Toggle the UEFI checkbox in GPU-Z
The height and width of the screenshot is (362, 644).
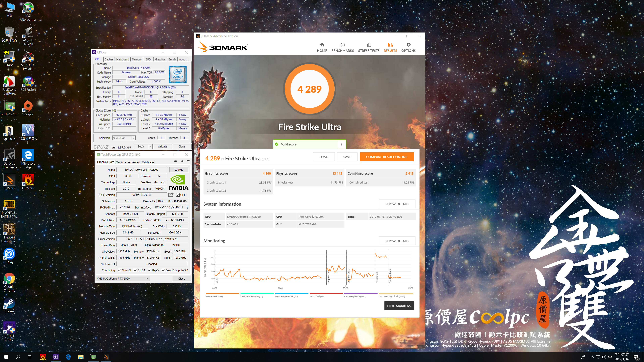coord(178,195)
